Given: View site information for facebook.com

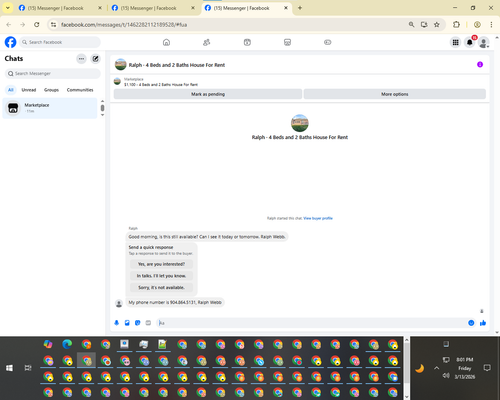Looking at the screenshot, I should coord(53,25).
